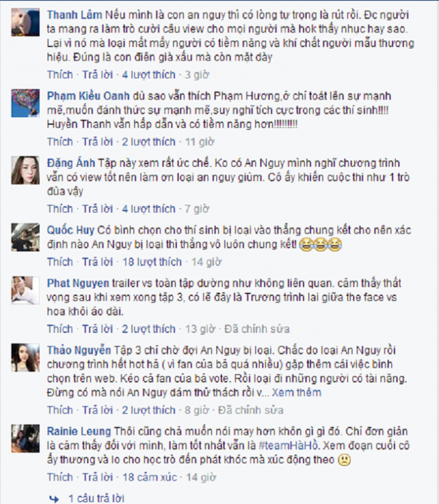Open edit history Đã chỉnh sửa on Phat's comment
Image resolution: width=439 pixels, height=504 pixels.
click(x=257, y=329)
